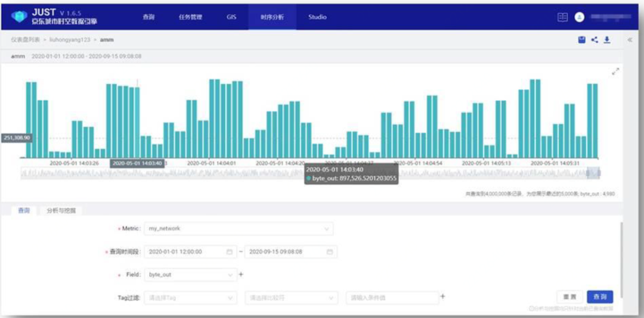This screenshot has width=644, height=318.
Task: Add a Tag filter with plus icon
Action: tap(442, 296)
